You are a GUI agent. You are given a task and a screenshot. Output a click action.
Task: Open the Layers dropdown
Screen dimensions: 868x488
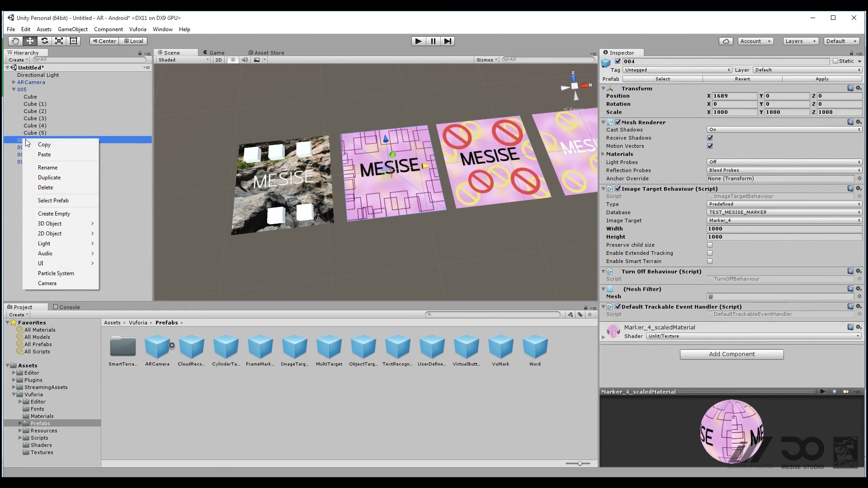point(801,41)
